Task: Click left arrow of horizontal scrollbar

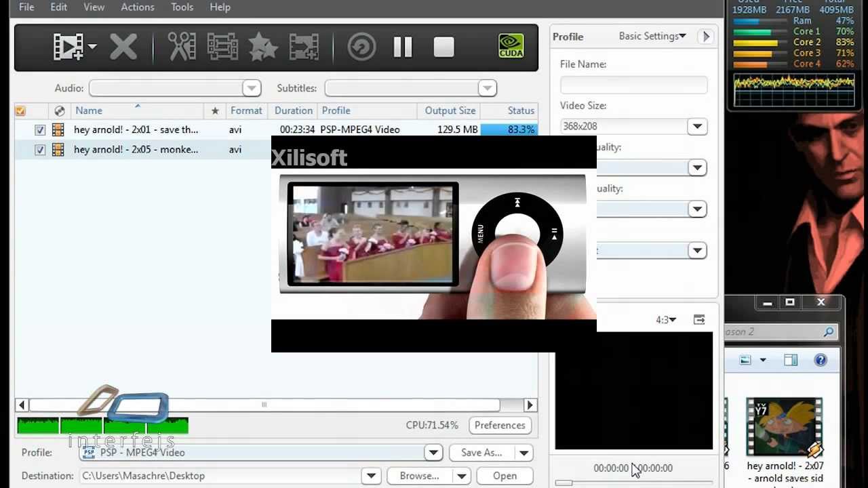Action: pyautogui.click(x=22, y=405)
